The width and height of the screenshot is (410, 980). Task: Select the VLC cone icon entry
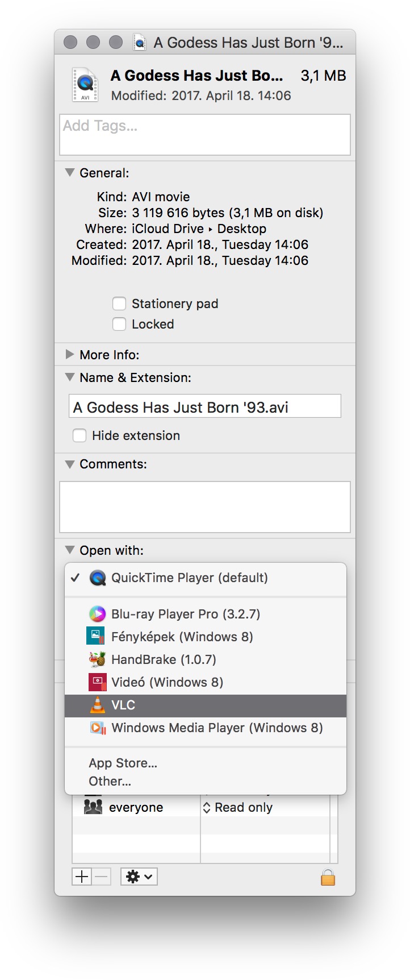pos(98,705)
